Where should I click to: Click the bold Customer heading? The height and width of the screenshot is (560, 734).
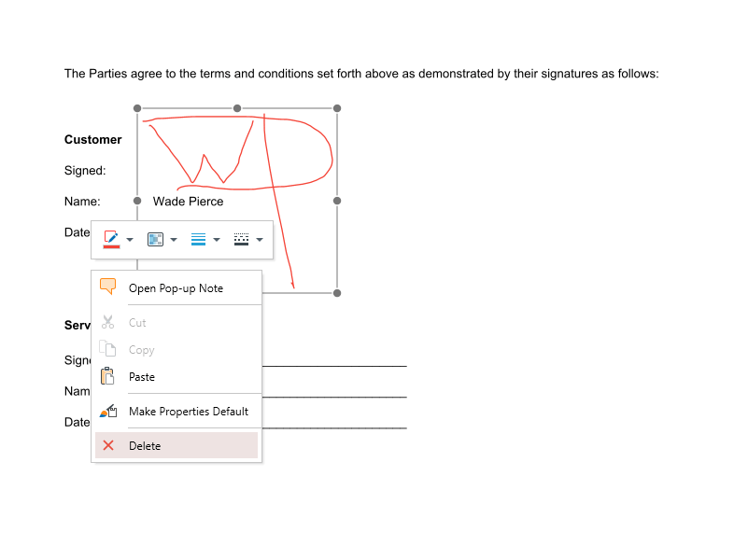[x=92, y=140]
